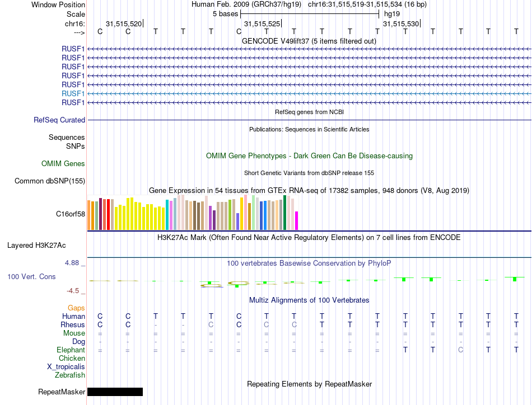The height and width of the screenshot is (405, 532).
Task: Select the RepeatMasker track label
Action: (62, 392)
